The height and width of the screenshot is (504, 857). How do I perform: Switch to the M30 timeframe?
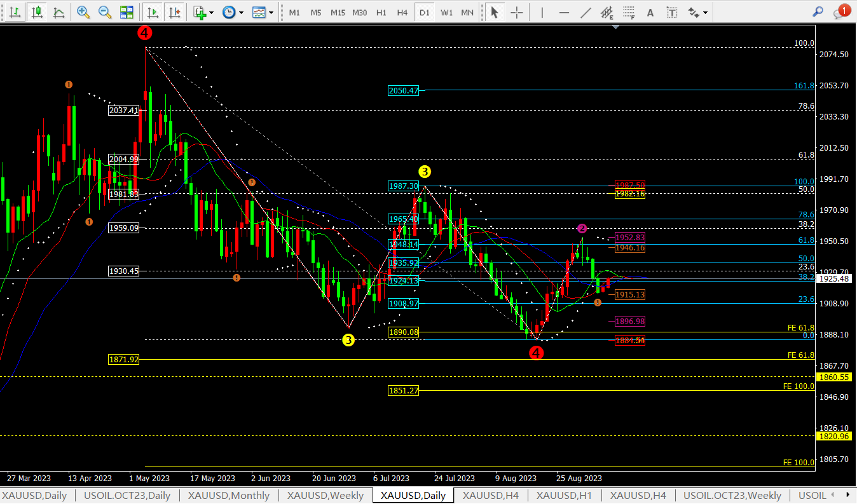tap(360, 12)
